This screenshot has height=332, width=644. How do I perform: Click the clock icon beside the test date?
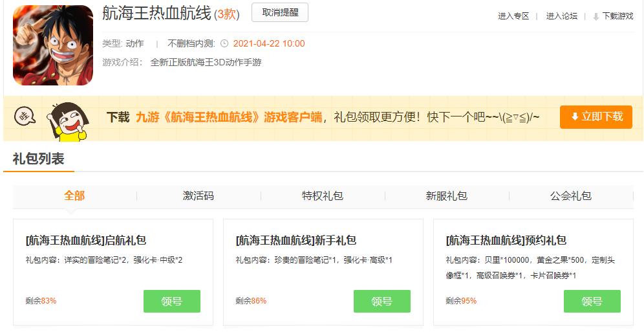tap(224, 43)
